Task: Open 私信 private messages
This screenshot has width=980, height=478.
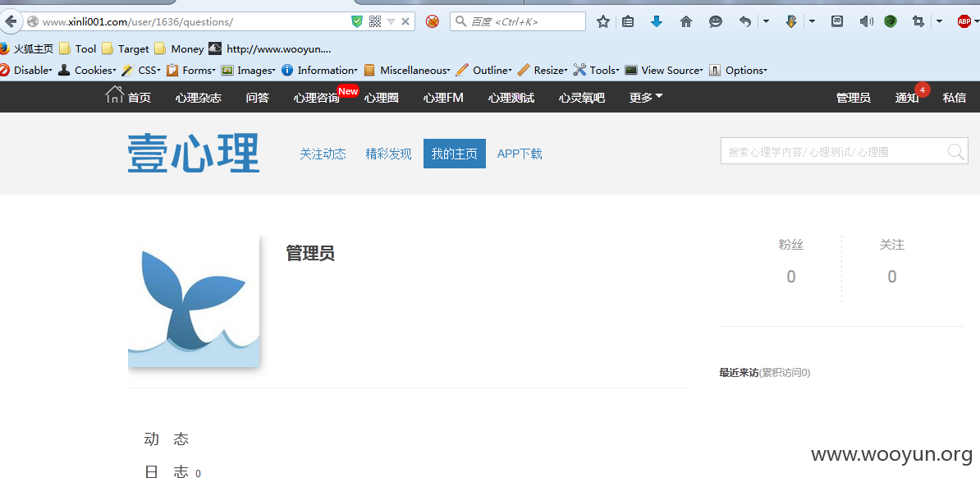Action: coord(955,98)
